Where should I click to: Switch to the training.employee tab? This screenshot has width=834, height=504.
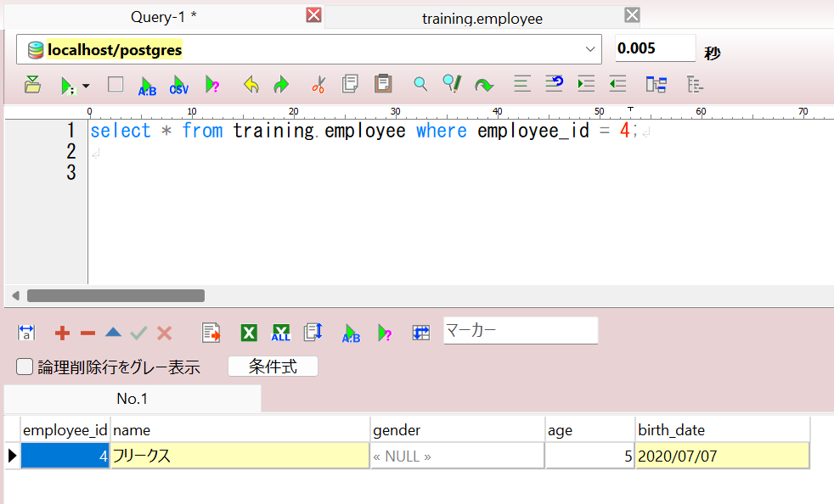point(482,19)
